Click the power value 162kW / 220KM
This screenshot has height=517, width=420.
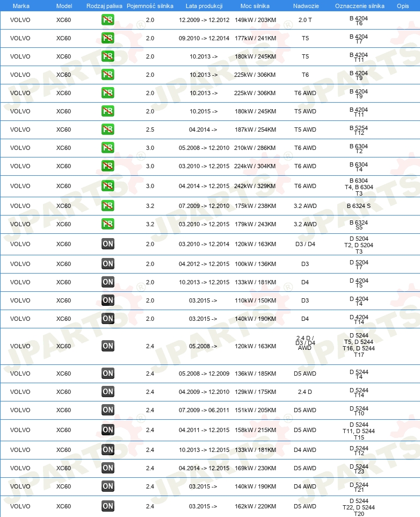(255, 506)
